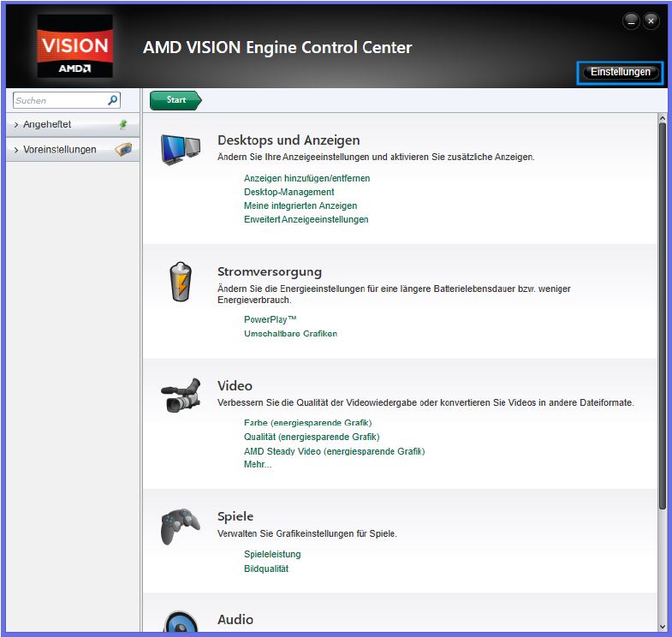Image resolution: width=672 pixels, height=637 pixels.
Task: Click the dual monitors Desktops icon
Action: tap(181, 150)
